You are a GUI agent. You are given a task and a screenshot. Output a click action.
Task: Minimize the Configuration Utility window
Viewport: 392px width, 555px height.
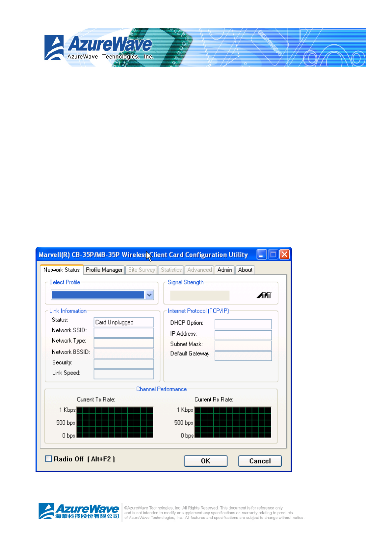262,255
